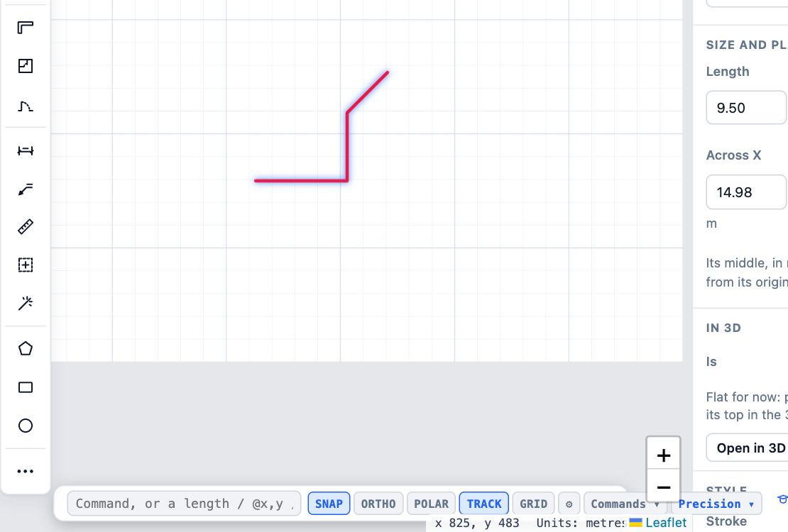Zoom out with the minus button

[x=663, y=487]
